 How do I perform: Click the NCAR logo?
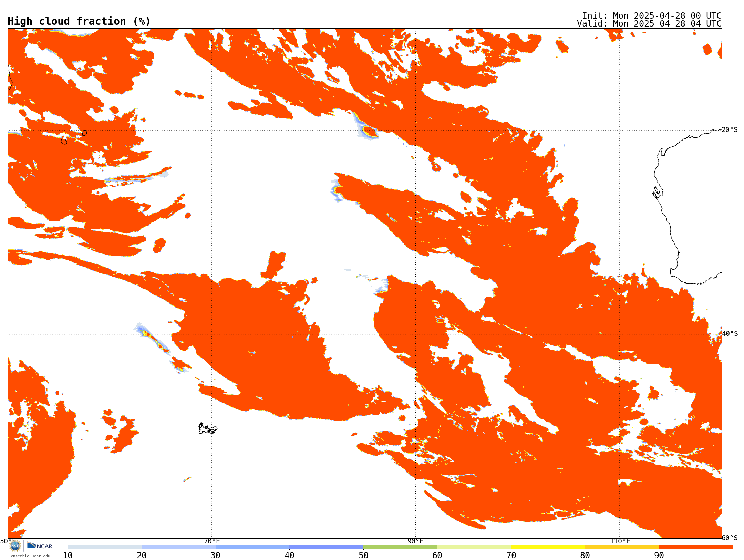pos(40,546)
